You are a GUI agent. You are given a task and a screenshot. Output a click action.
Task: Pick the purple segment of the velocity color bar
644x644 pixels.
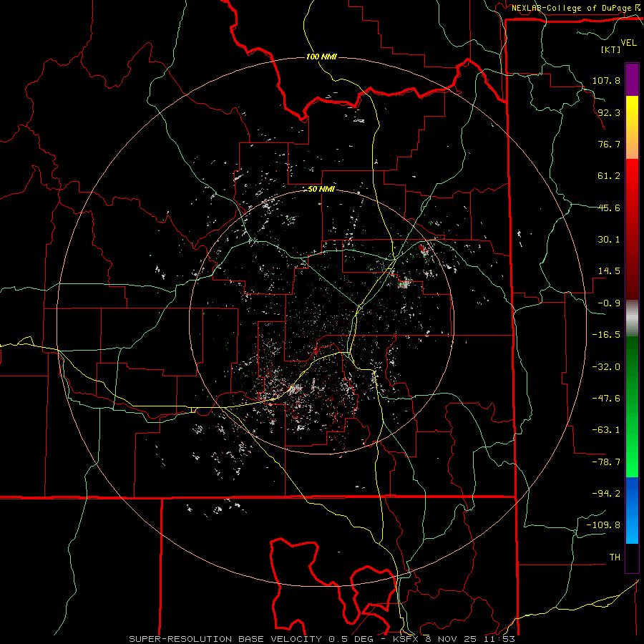click(x=632, y=80)
